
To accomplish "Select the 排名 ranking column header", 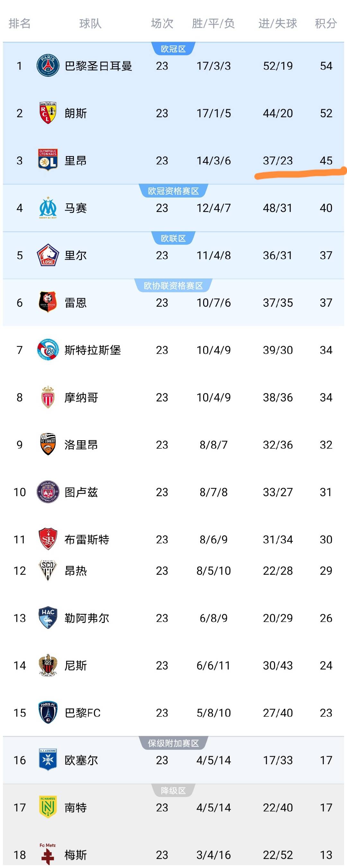I will pos(20,23).
